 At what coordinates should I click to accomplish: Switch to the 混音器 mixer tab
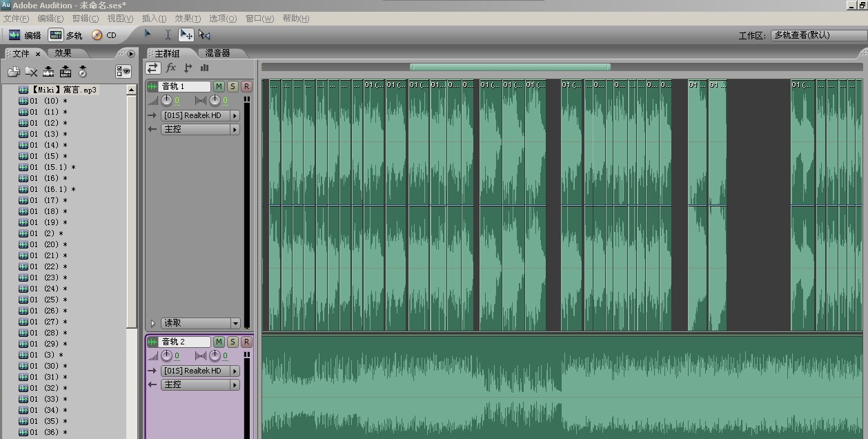pos(217,53)
